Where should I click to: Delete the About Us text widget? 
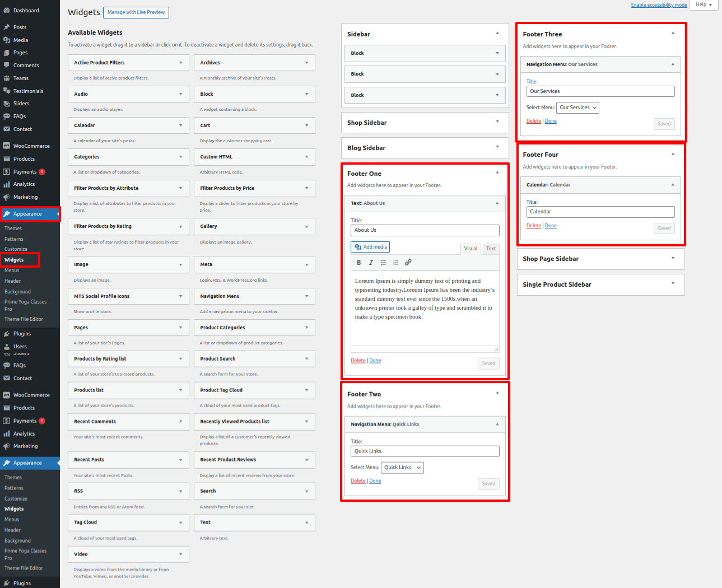pyautogui.click(x=358, y=361)
